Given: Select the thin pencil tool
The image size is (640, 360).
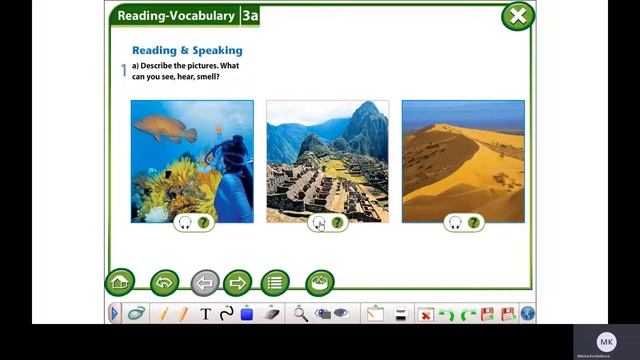Looking at the screenshot, I should [x=164, y=314].
